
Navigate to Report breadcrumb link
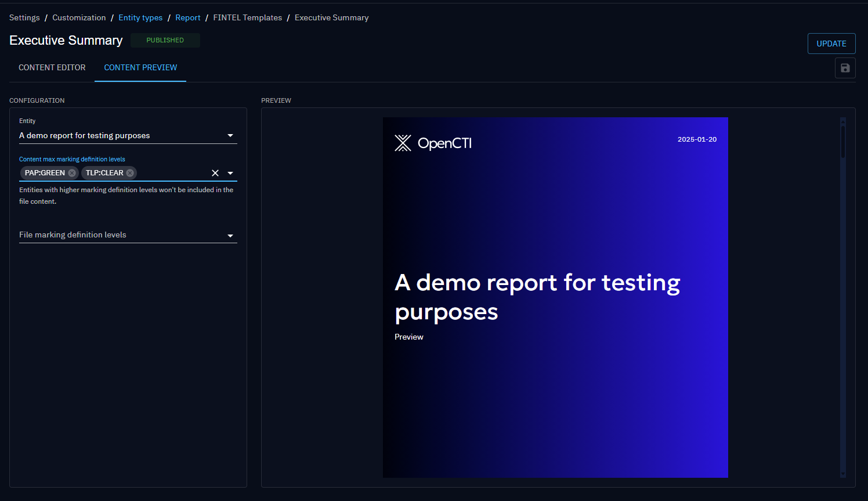pos(188,17)
